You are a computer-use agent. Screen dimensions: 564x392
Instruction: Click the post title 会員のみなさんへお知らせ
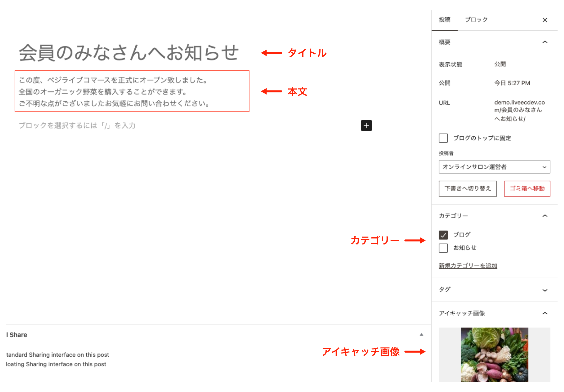coord(129,53)
